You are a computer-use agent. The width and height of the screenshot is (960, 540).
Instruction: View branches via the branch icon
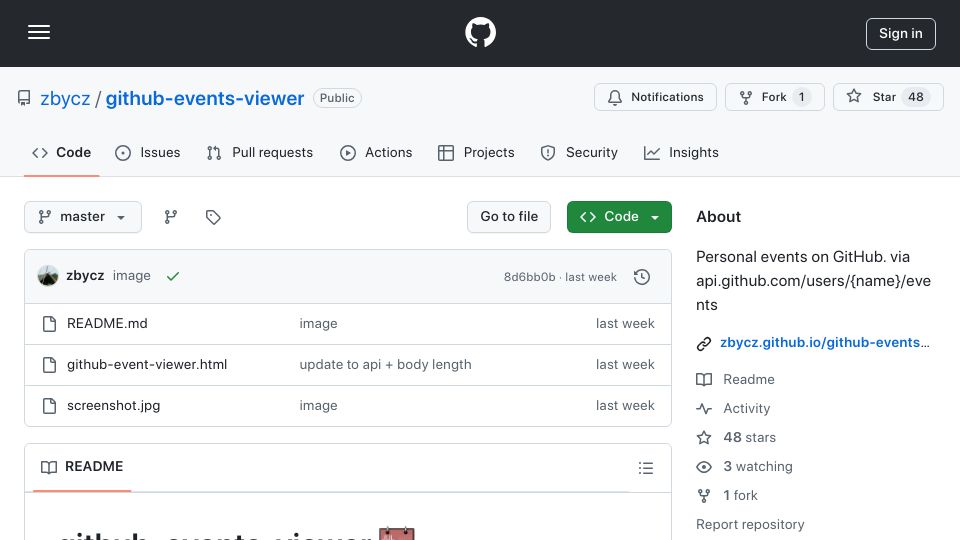(171, 217)
